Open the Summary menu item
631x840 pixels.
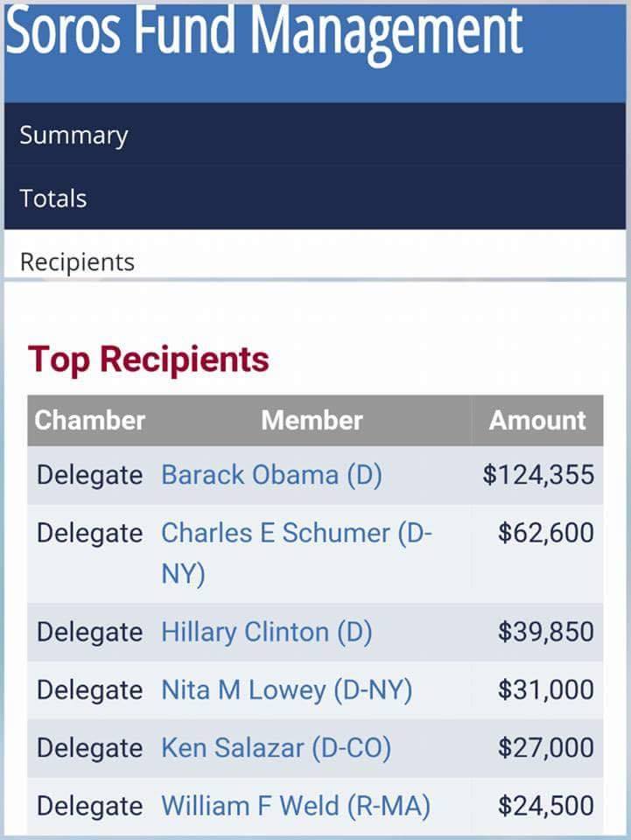point(315,135)
